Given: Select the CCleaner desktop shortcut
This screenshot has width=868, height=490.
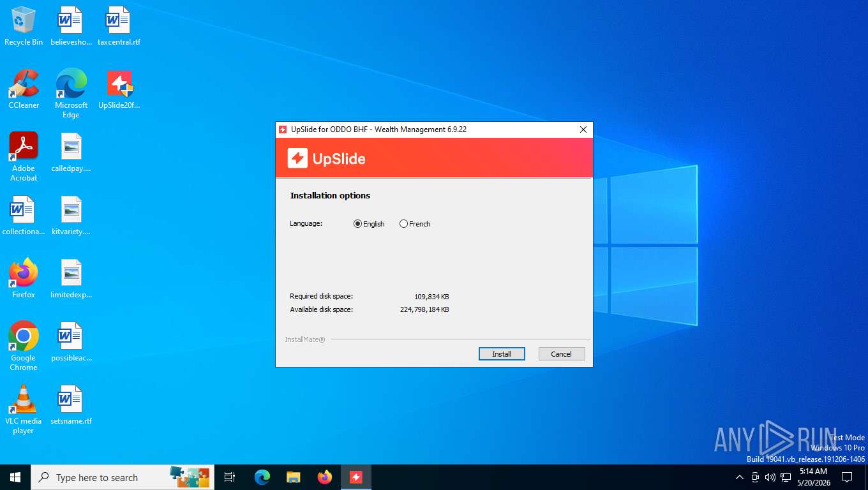Looking at the screenshot, I should tap(24, 89).
